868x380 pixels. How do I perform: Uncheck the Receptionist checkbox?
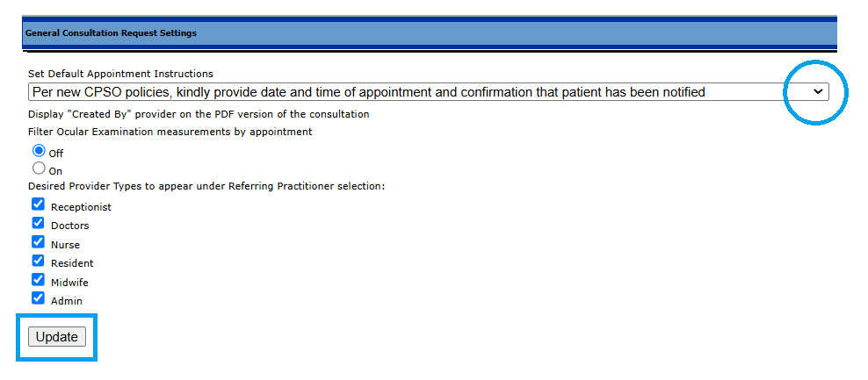[39, 204]
